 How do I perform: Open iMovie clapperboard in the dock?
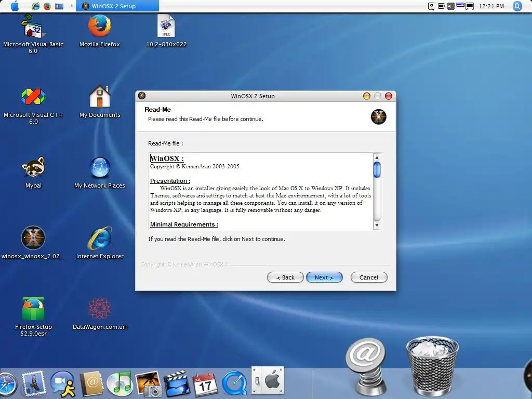click(177, 384)
